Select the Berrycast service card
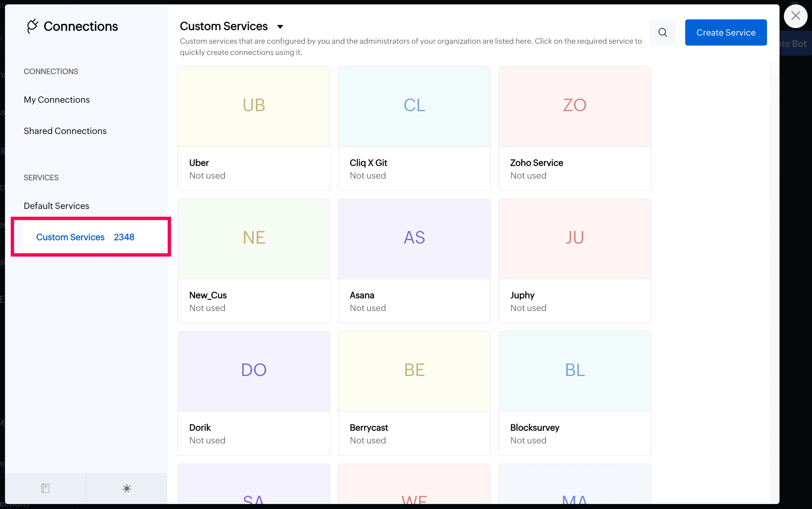Viewport: 812px width, 509px height. tap(414, 393)
